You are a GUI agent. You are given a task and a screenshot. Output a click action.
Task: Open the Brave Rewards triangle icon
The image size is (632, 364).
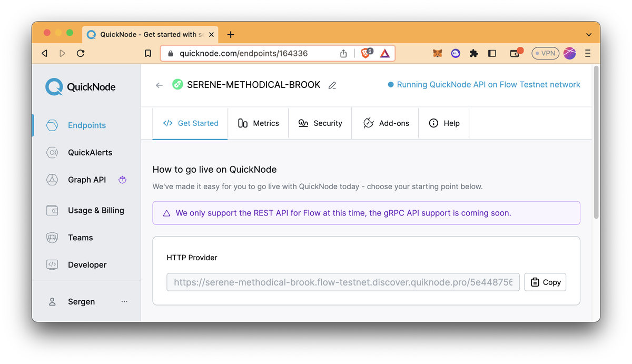[x=385, y=53]
